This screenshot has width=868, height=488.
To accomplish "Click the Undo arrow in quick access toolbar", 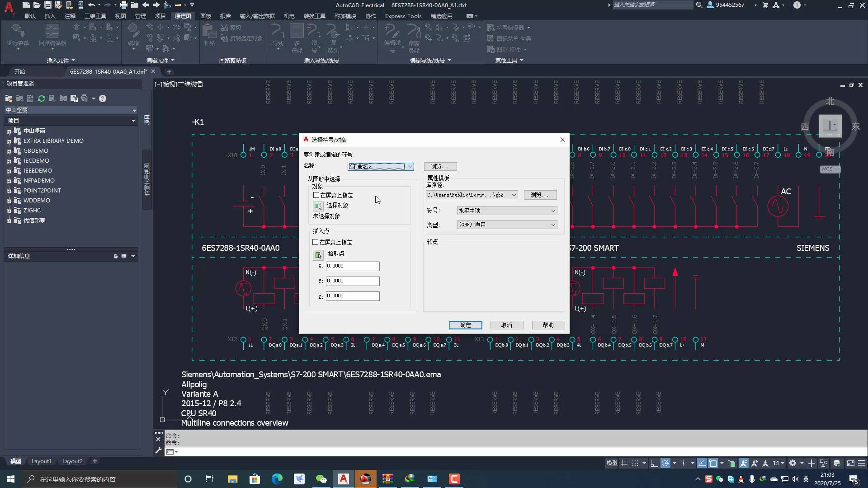I will pos(91,5).
